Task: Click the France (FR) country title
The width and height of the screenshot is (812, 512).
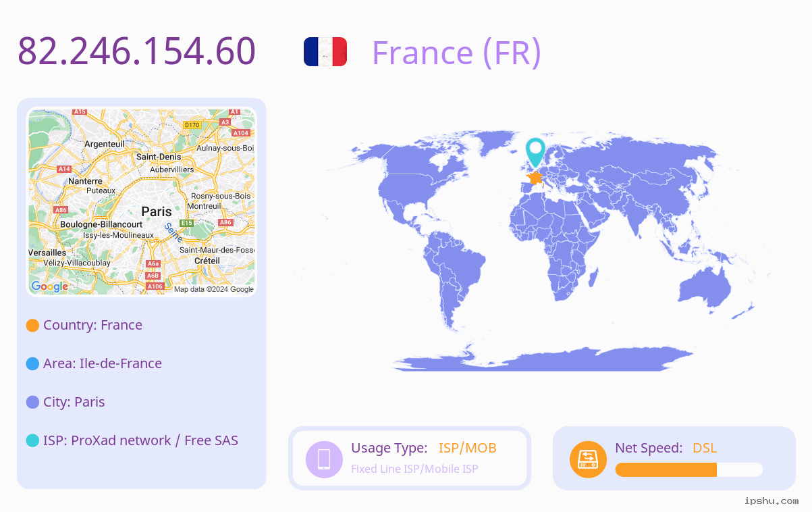Action: point(456,52)
